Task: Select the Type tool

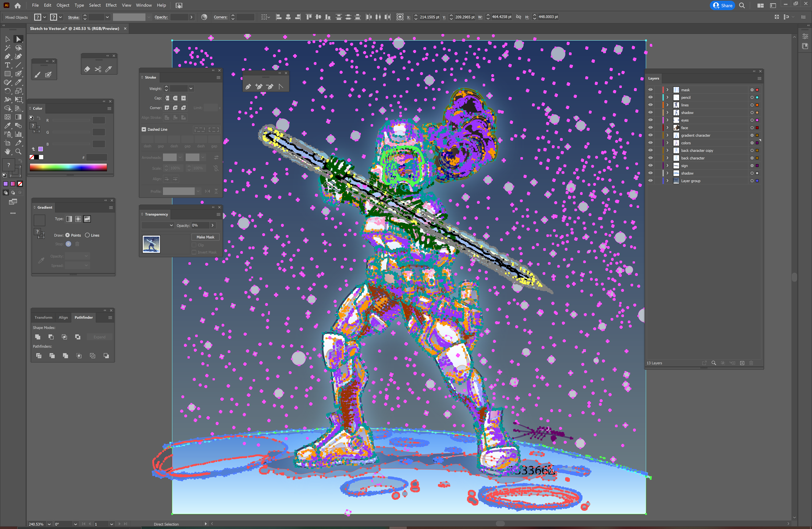Action: (7, 65)
